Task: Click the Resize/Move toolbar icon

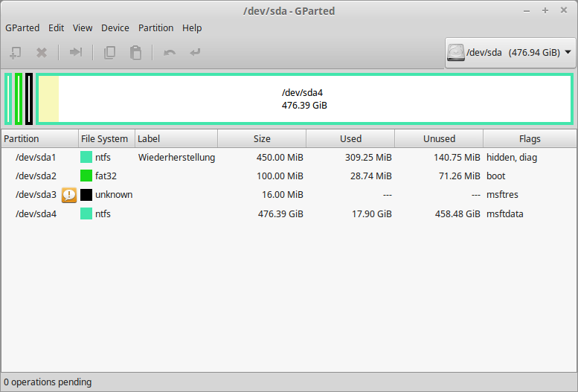Action: click(76, 52)
